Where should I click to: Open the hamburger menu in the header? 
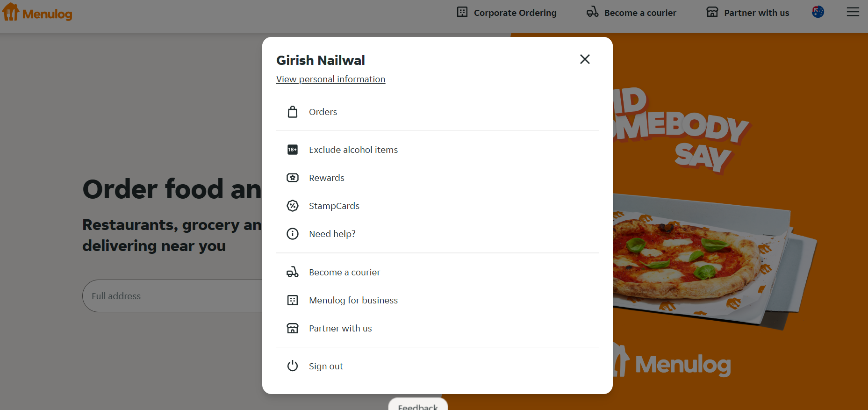[853, 12]
